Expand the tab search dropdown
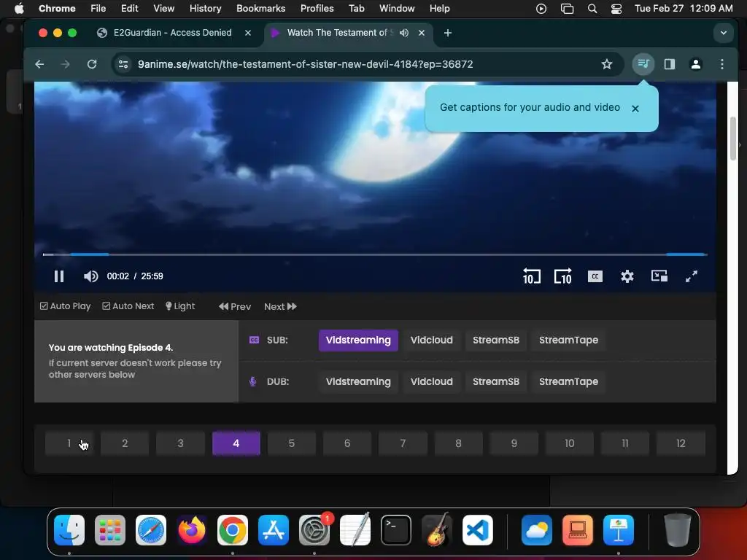Screen dimensions: 747x560 723,33
